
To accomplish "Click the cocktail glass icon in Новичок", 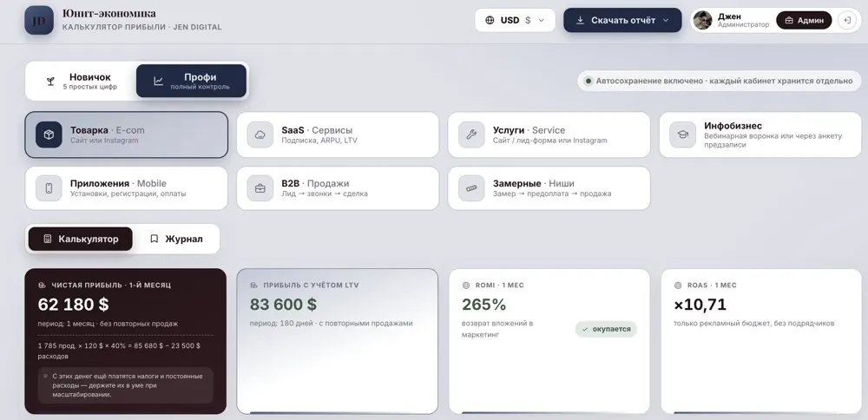I will 50,82.
